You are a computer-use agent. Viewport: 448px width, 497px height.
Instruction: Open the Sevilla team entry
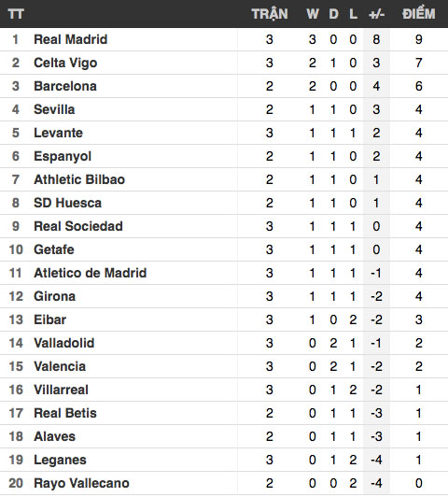point(54,109)
